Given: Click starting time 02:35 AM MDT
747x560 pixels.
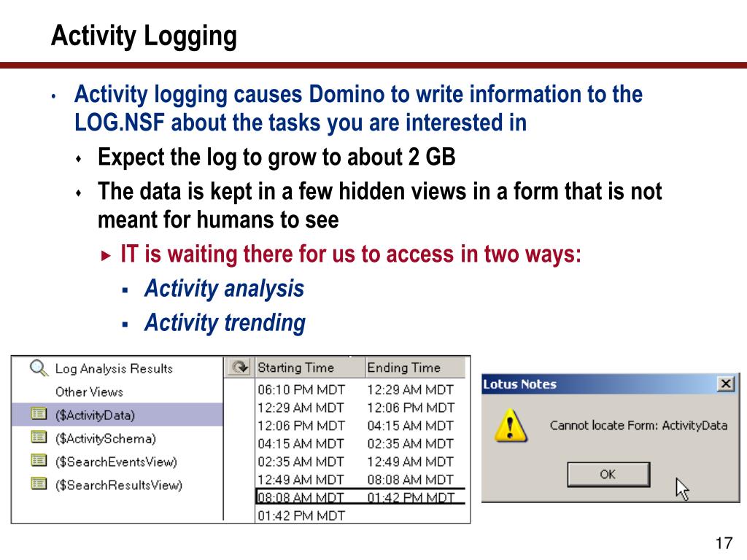Looking at the screenshot, I should 301,462.
